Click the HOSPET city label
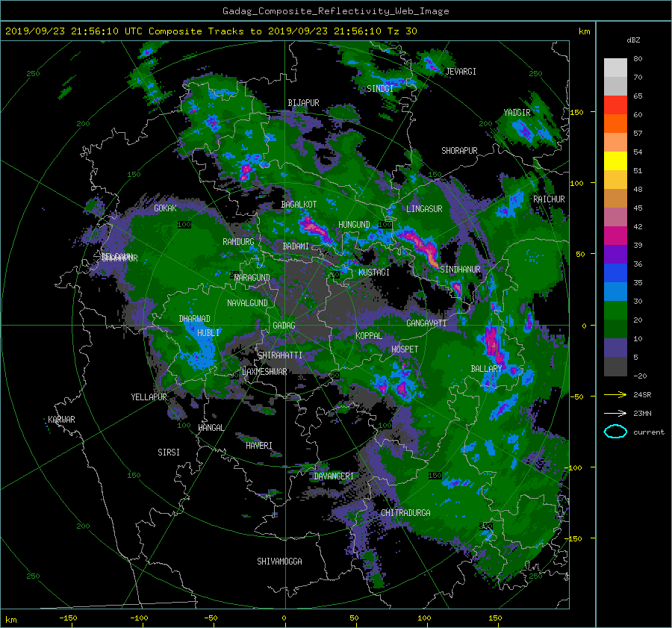Screen dimensions: 672x628 pos(405,349)
